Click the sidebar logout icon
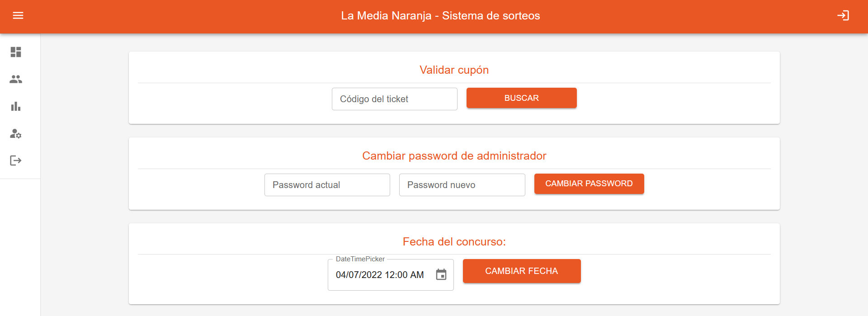868x316 pixels. coord(16,160)
